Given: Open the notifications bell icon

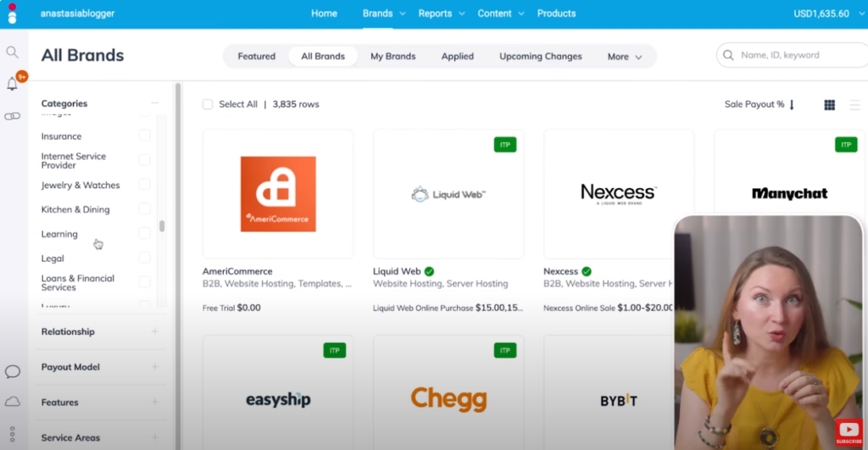Looking at the screenshot, I should tap(12, 84).
